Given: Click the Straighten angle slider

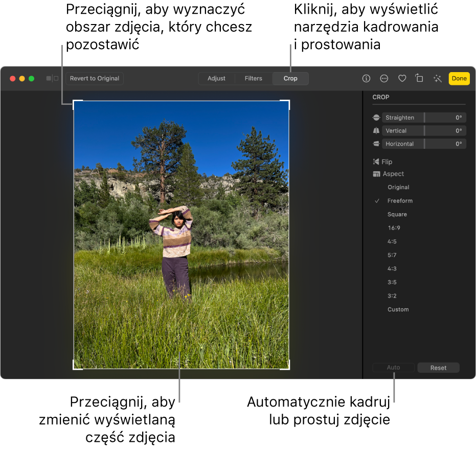Looking at the screenshot, I should [x=424, y=118].
